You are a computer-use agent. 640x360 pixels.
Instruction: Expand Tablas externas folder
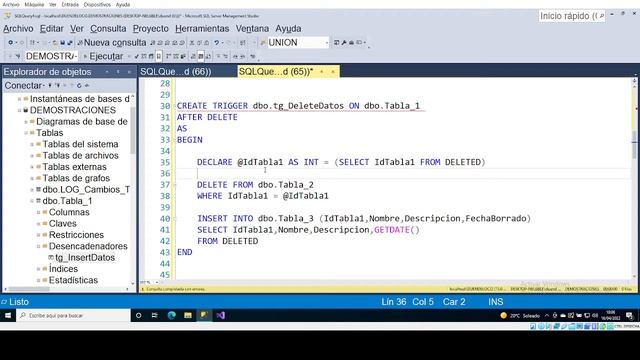[32, 167]
